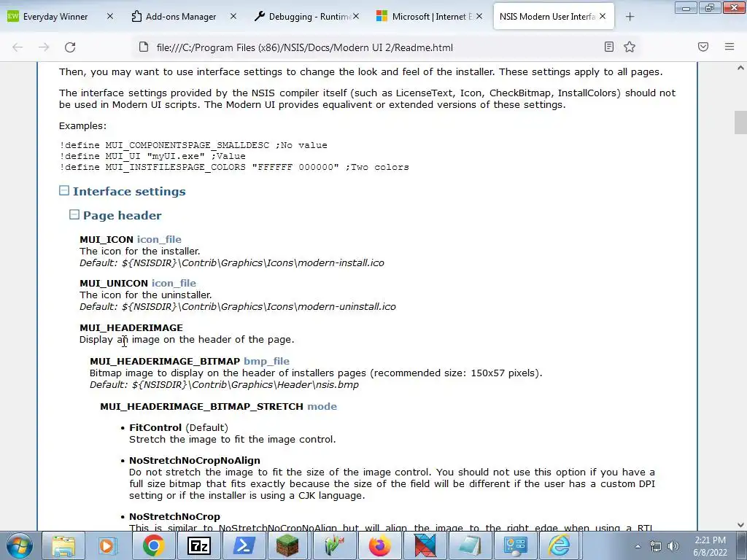The width and height of the screenshot is (747, 560).
Task: Open the volume control tray icon
Action: [x=673, y=546]
